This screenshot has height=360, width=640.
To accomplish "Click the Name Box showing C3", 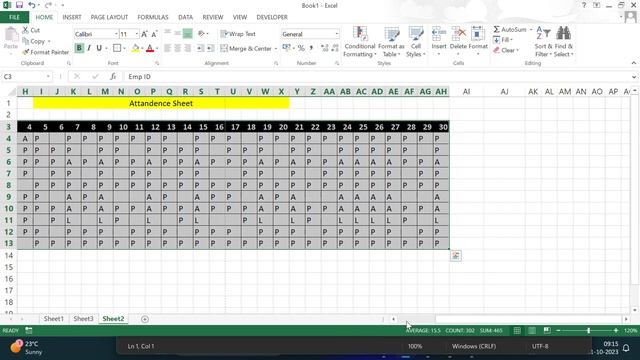I will tap(23, 77).
